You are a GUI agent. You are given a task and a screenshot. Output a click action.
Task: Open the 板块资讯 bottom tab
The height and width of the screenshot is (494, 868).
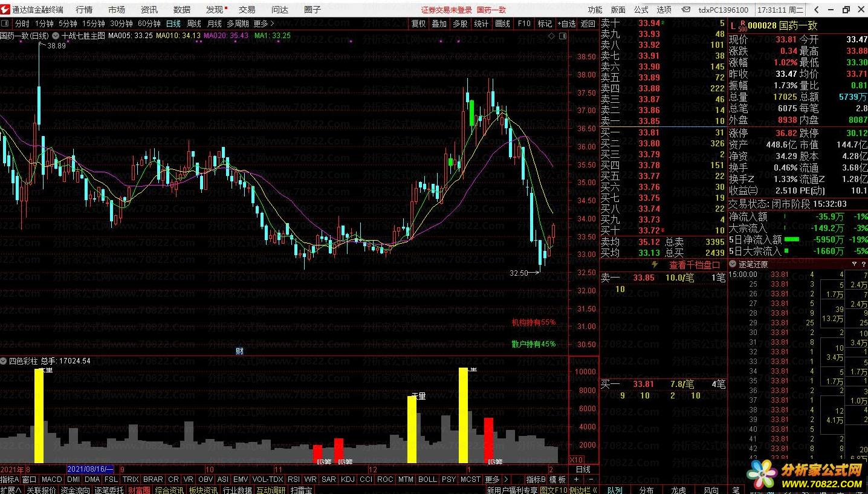point(203,490)
